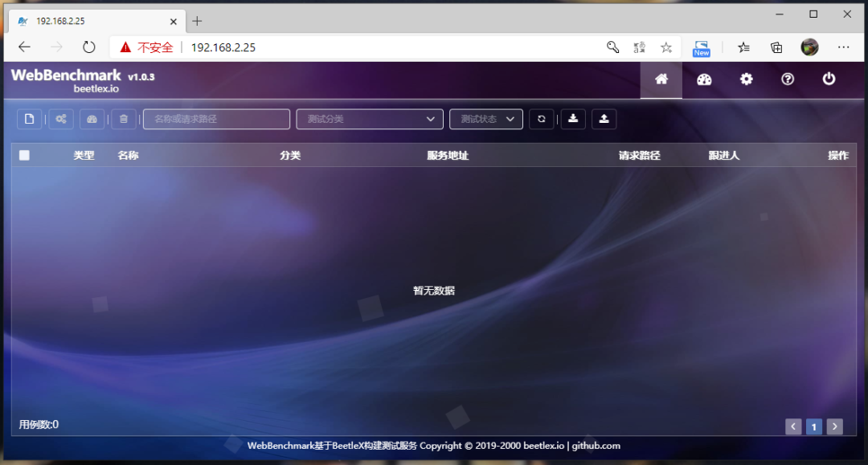
Task: Create a new test case document icon
Action: click(30, 119)
